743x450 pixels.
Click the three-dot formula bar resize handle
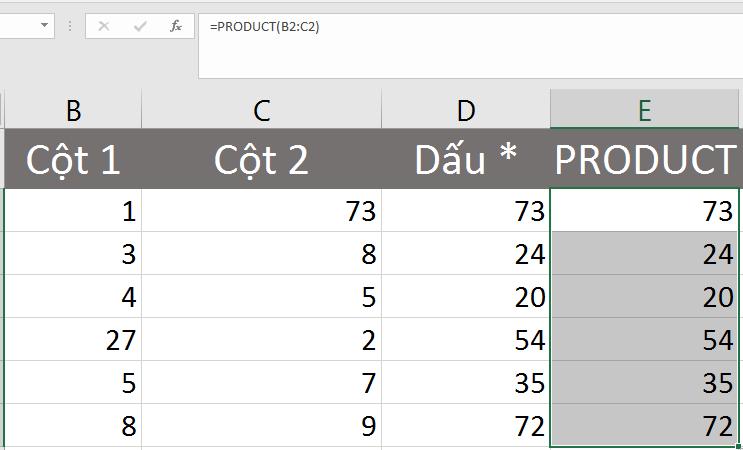pos(71,27)
